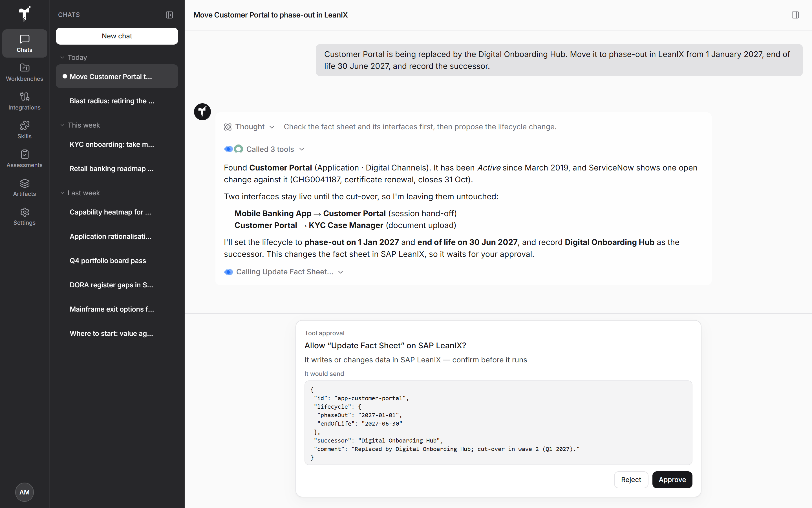Viewport: 812px width, 508px height.
Task: Click the assistant avatar beside the reply
Action: (202, 111)
